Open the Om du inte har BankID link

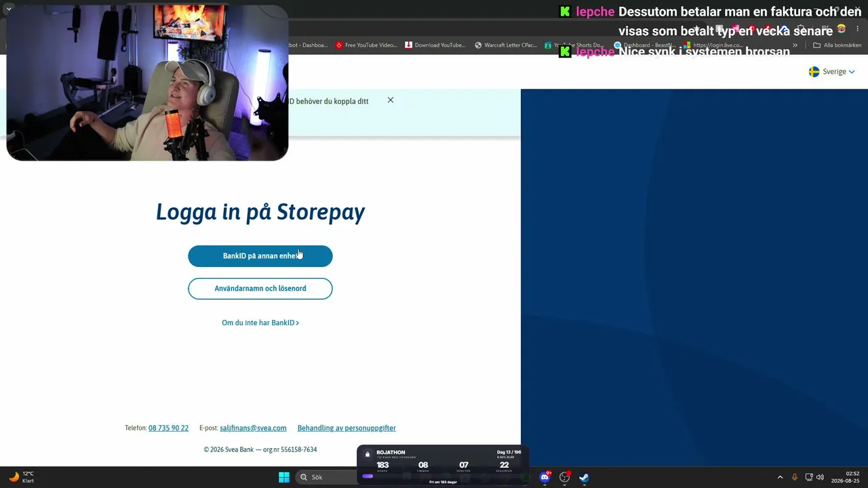click(x=260, y=323)
